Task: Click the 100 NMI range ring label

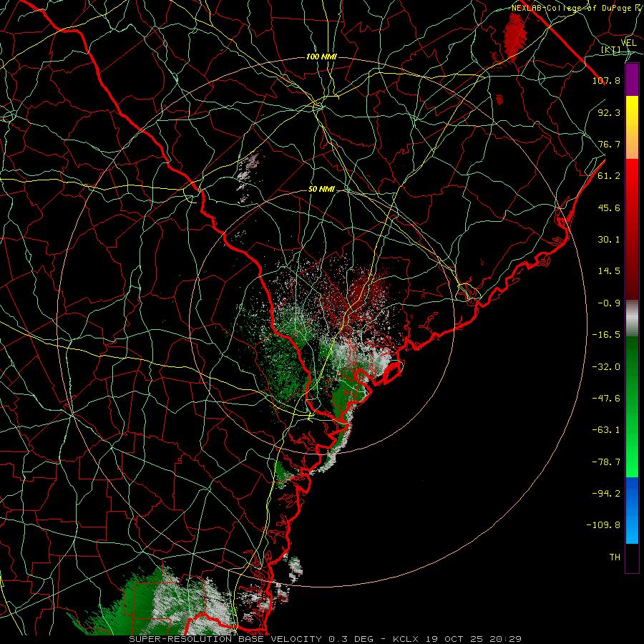Action: pyautogui.click(x=321, y=57)
